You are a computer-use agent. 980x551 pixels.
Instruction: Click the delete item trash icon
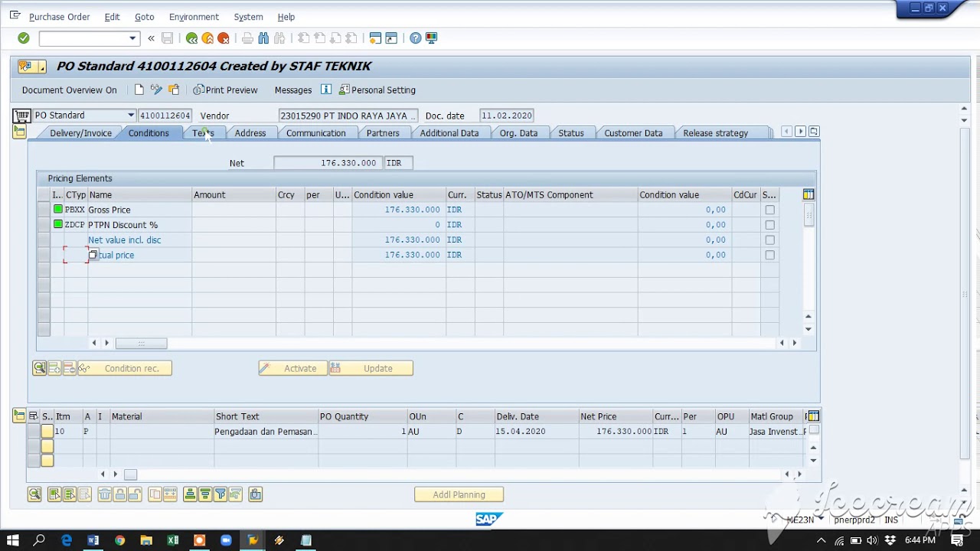pyautogui.click(x=105, y=494)
